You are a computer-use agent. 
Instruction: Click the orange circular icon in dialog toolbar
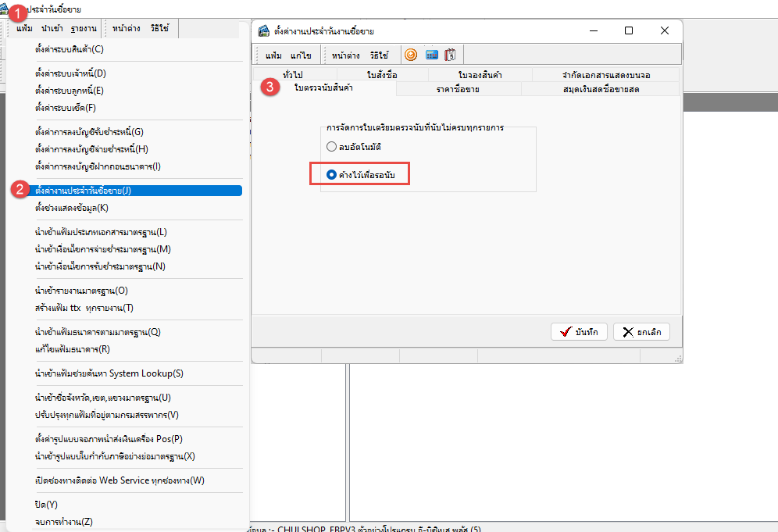[410, 55]
